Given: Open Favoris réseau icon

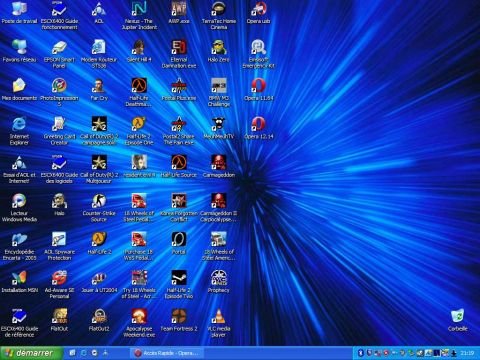Looking at the screenshot, I should click(x=19, y=47).
